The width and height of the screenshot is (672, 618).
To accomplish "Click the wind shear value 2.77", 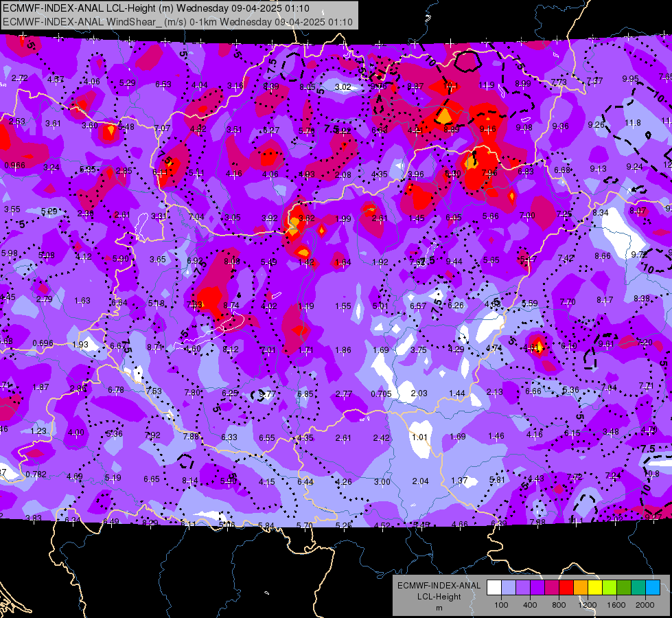I will [x=344, y=393].
